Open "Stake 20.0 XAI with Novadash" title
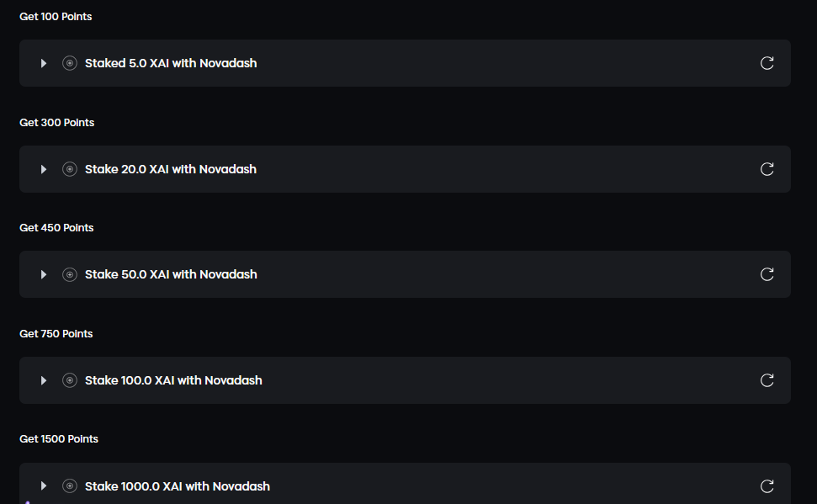This screenshot has height=504, width=817. [171, 169]
